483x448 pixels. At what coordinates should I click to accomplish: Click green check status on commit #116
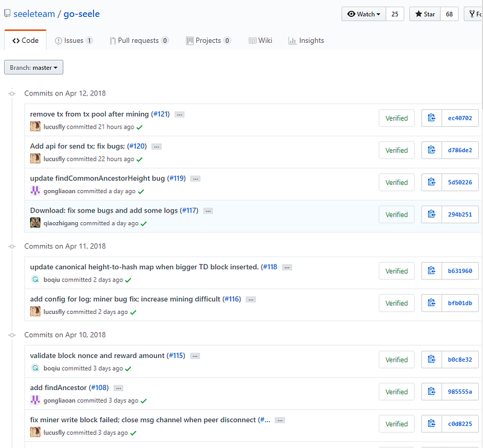point(133,312)
